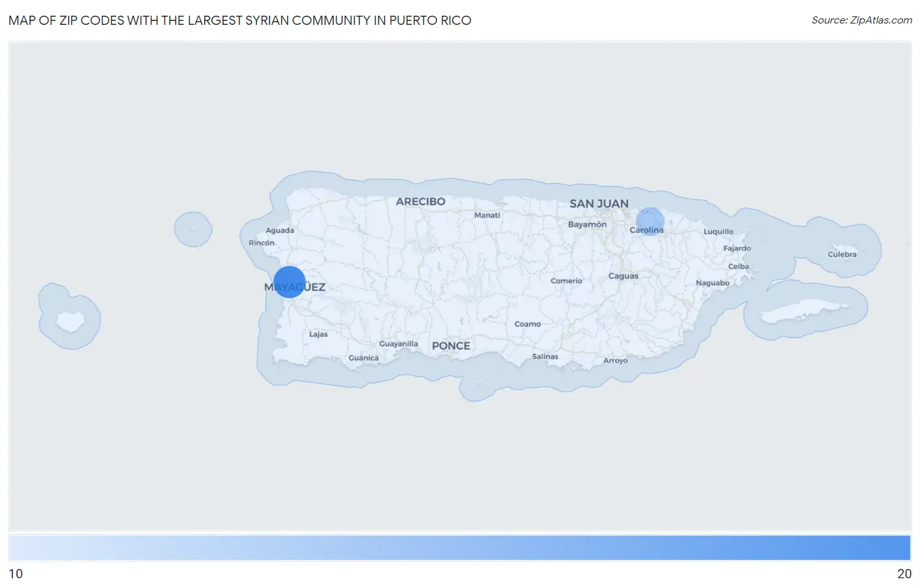Click Mona island at far west

tap(69, 321)
